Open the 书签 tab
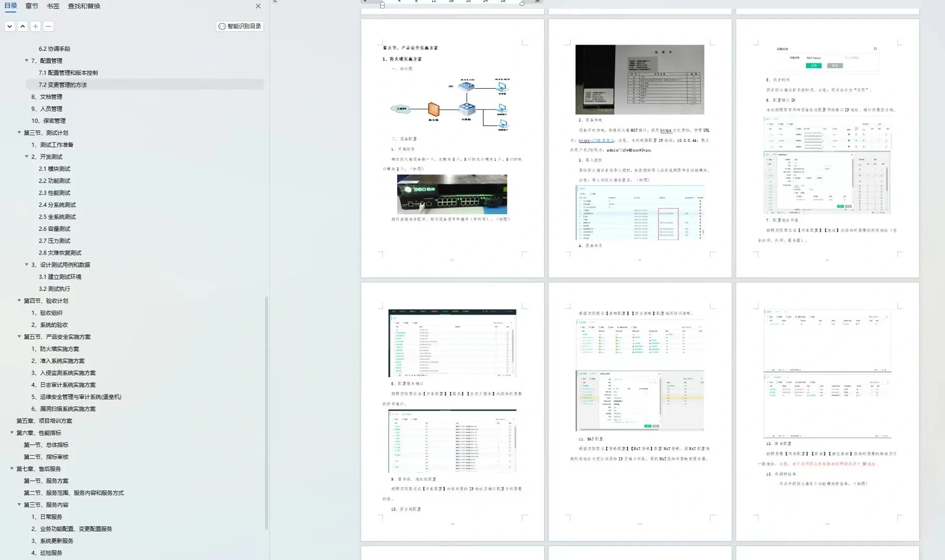 click(53, 6)
